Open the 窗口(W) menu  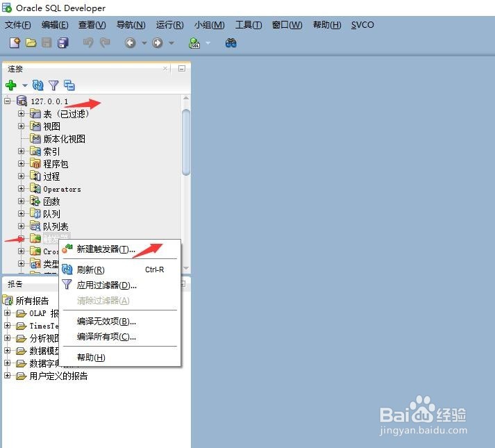pyautogui.click(x=287, y=24)
